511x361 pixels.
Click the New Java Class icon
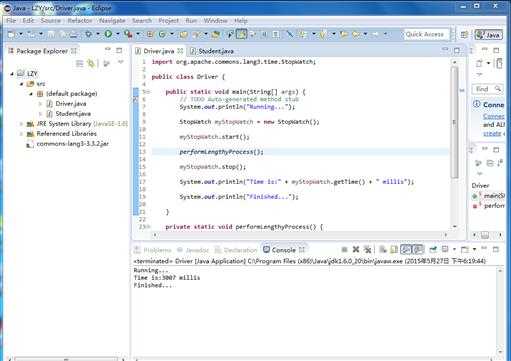click(162, 34)
